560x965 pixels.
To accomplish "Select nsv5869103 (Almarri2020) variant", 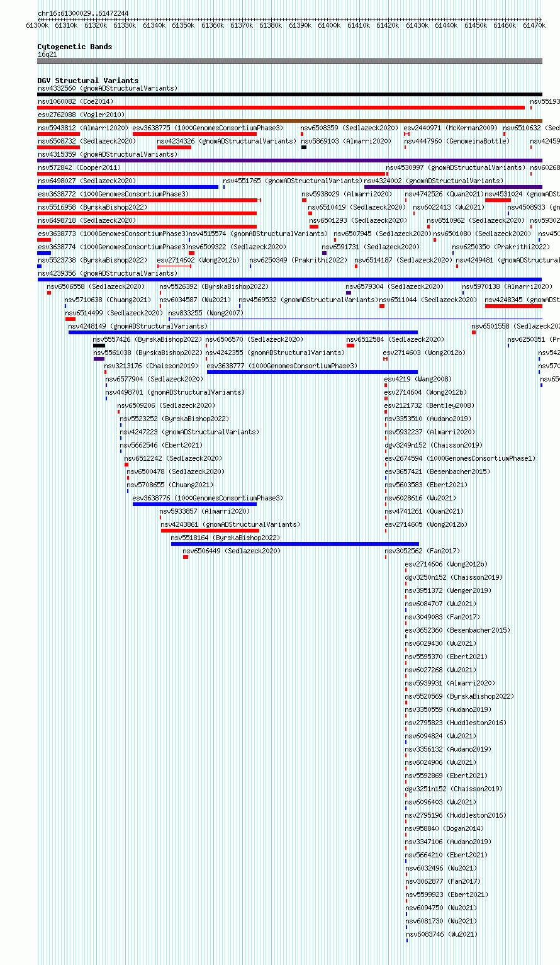I will pos(346,141).
